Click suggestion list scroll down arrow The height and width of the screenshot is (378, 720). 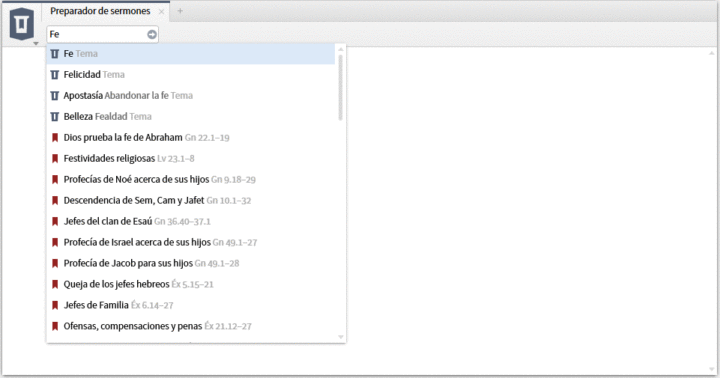pyautogui.click(x=341, y=337)
